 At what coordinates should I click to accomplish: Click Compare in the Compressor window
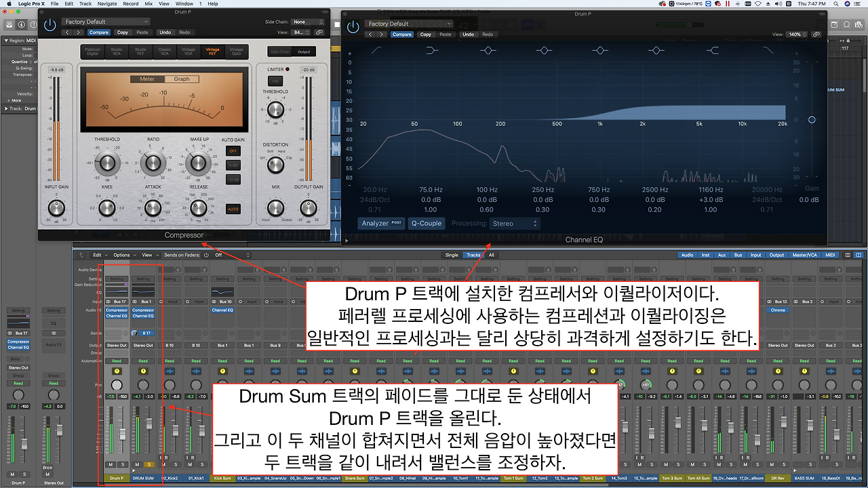point(99,33)
